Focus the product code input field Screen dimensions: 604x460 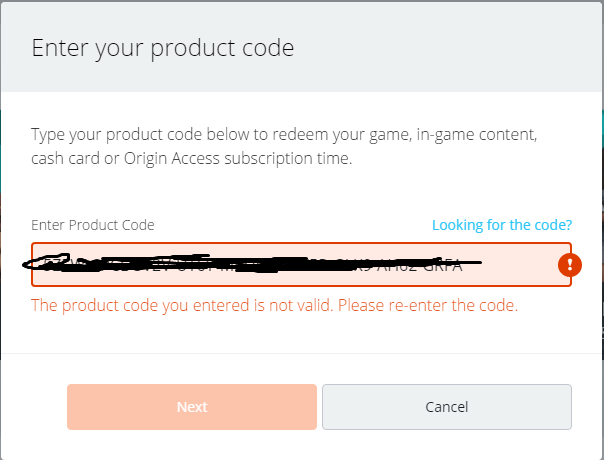point(301,265)
